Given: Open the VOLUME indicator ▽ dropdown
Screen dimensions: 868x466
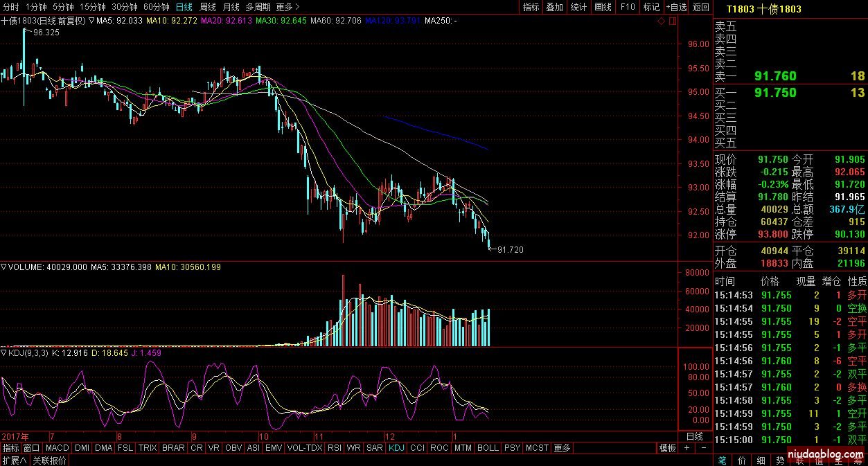Looking at the screenshot, I should click(4, 267).
